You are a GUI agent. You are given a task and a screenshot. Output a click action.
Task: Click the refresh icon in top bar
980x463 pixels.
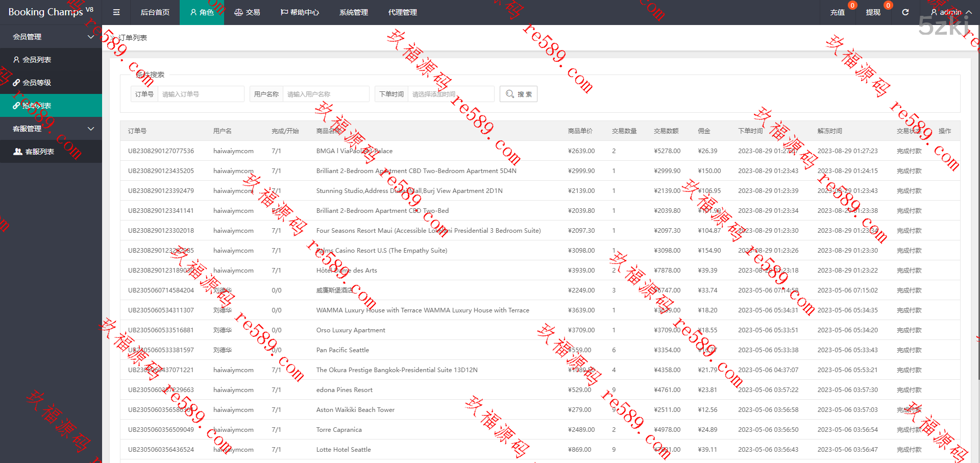click(x=905, y=12)
